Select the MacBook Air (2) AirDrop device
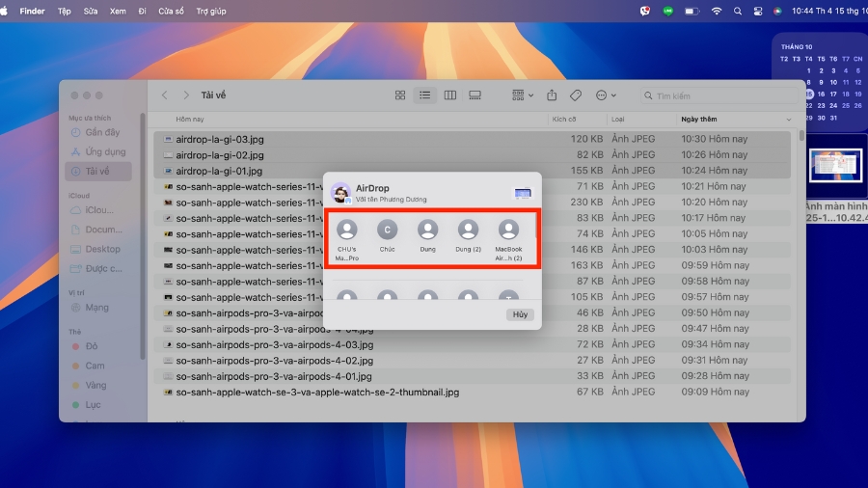This screenshot has width=868, height=488. [508, 230]
